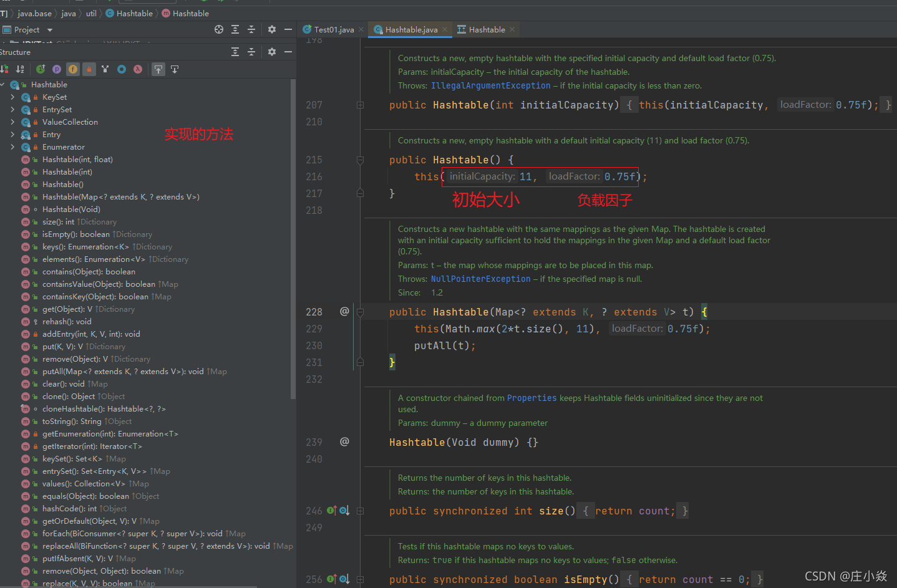The height and width of the screenshot is (588, 897).
Task: Click Autoscroll from Source icon
Action: pos(175,69)
